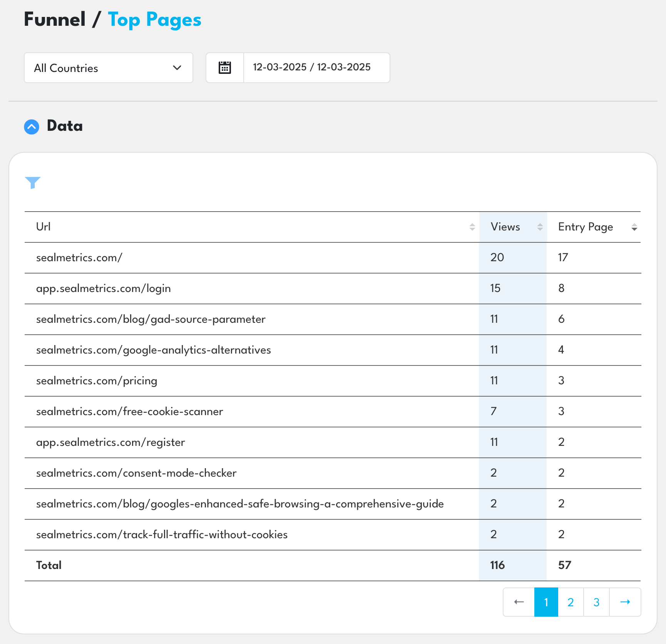
Task: Go to next page with right arrow
Action: tap(625, 602)
